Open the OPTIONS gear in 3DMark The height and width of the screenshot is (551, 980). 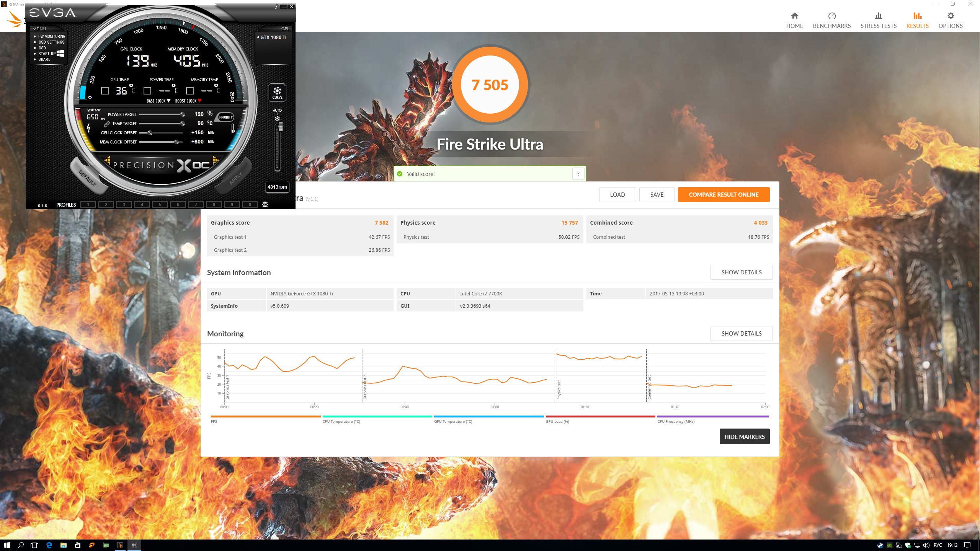(950, 16)
